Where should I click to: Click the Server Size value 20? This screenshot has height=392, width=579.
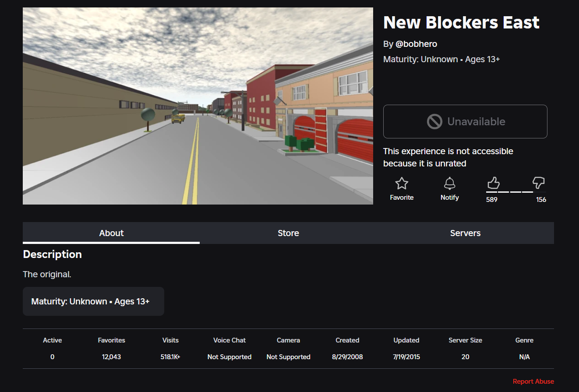(466, 357)
